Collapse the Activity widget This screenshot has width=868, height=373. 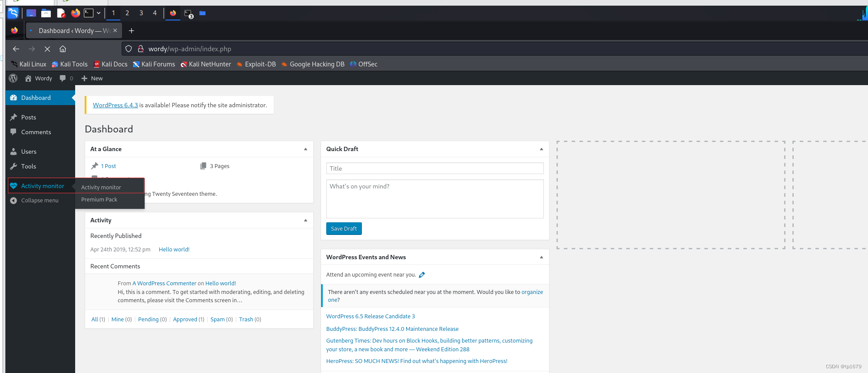click(x=305, y=220)
